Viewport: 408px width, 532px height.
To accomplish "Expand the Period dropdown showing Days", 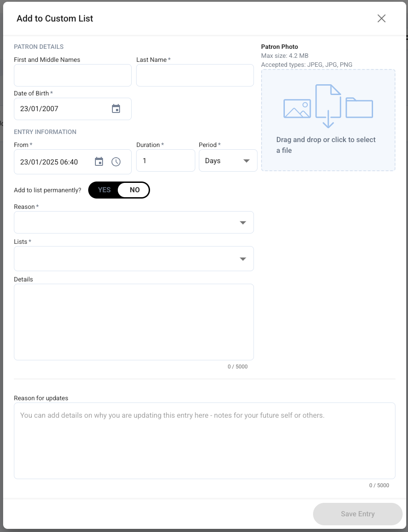I will pyautogui.click(x=228, y=160).
